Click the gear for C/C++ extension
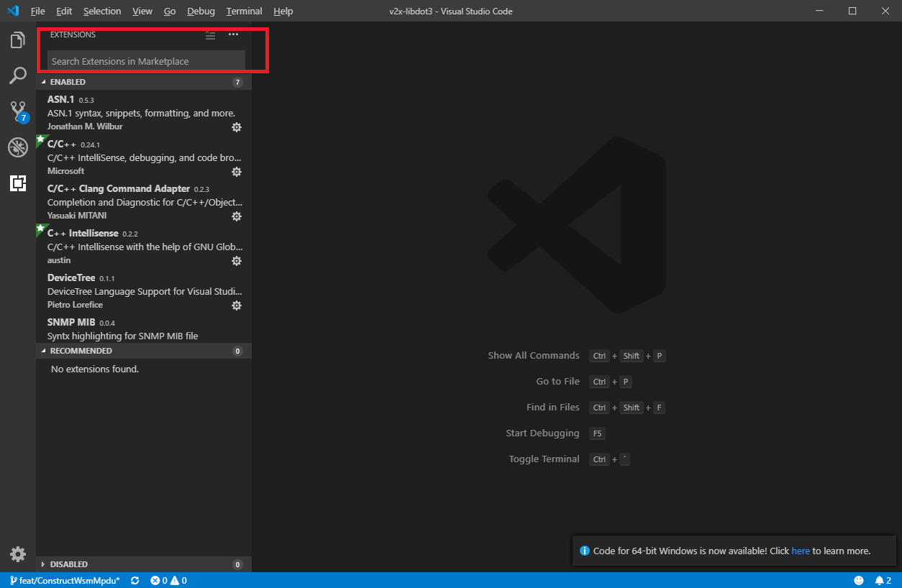 (x=237, y=172)
